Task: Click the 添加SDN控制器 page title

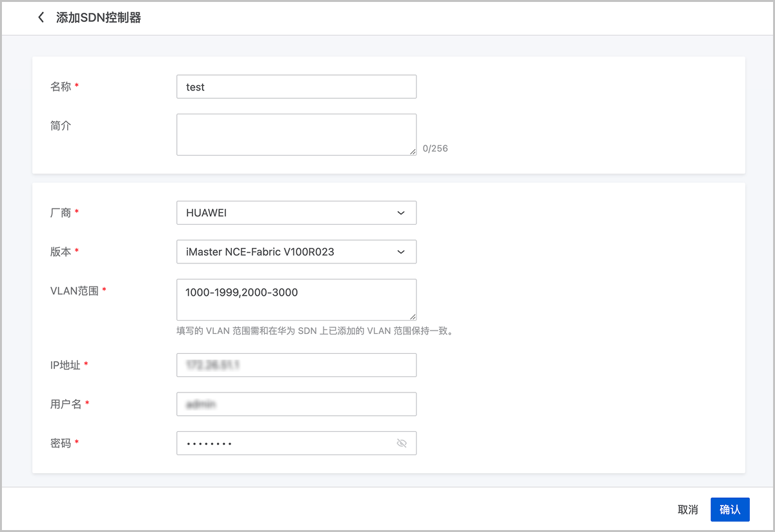Action: [98, 17]
